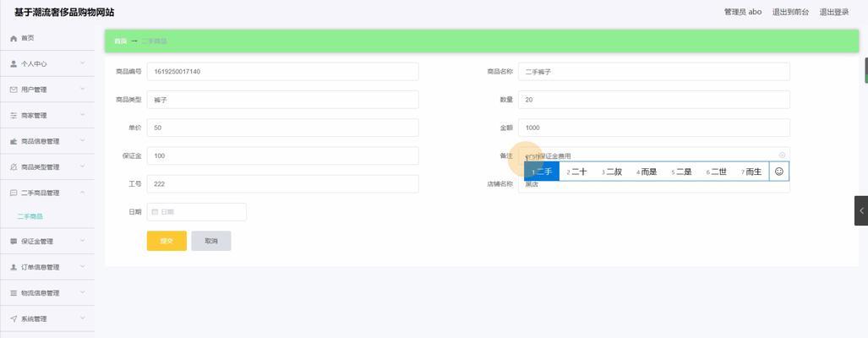This screenshot has width=868, height=338.
Task: Click the list icon for 物流信息管理
Action: 14,293
